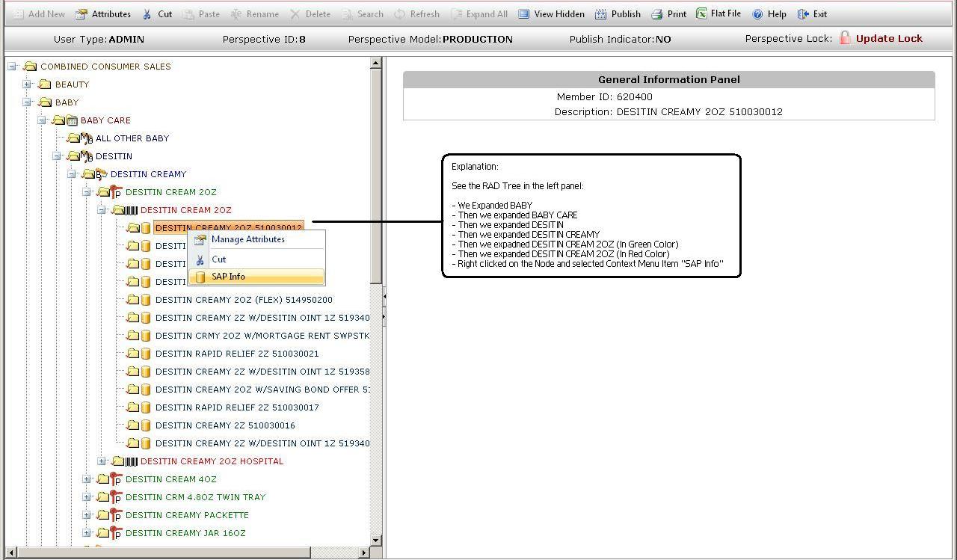Select DESITIN CREAMY 2OZ (FLEX) 514950200
This screenshot has width=957, height=560.
[x=244, y=300]
